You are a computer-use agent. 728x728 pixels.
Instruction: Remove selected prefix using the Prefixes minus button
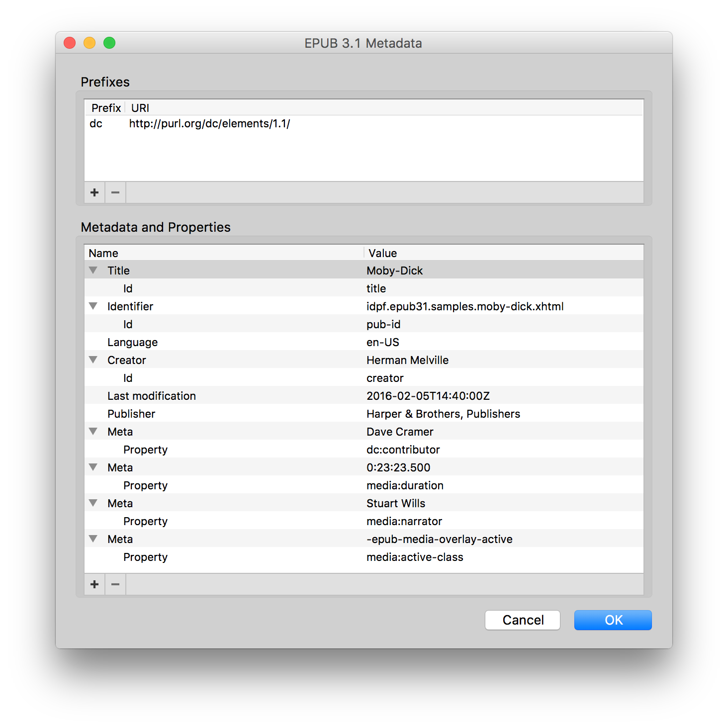(x=115, y=192)
